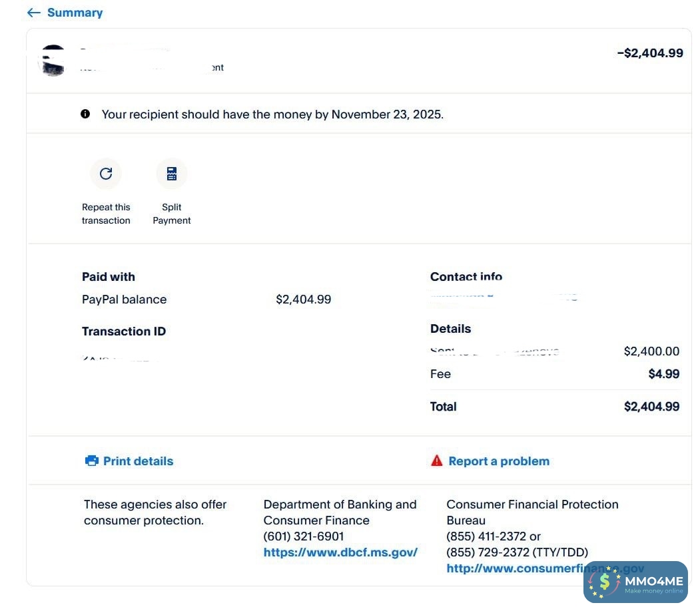Click the (601) 321-6901 phone number

(x=304, y=536)
